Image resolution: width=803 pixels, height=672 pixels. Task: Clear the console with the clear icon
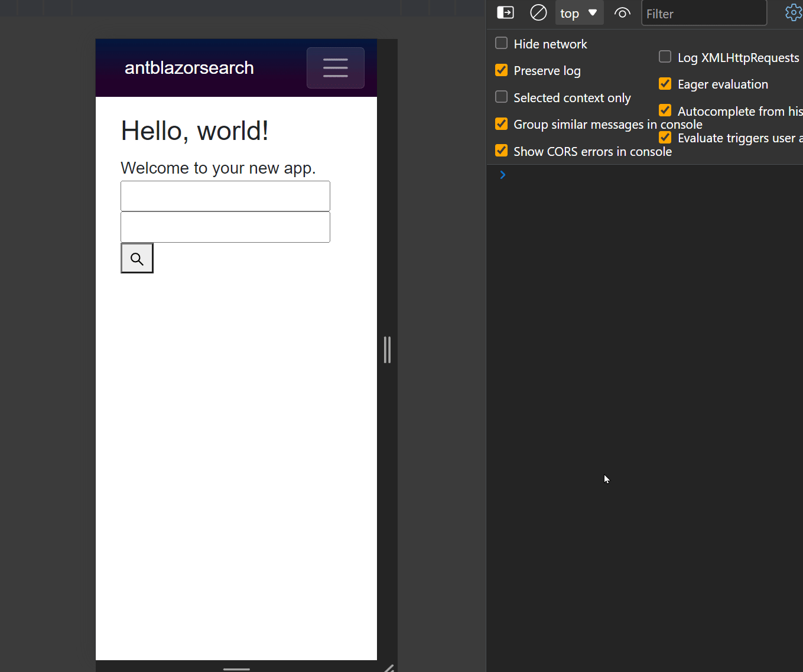point(538,12)
